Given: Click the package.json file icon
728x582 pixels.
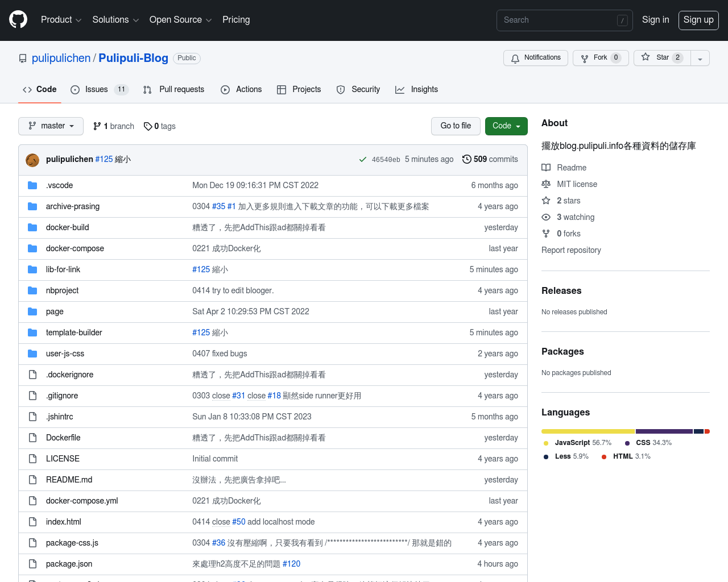Looking at the screenshot, I should point(32,564).
